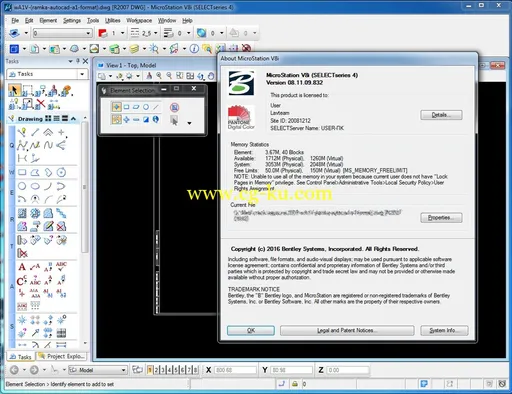
Task: Select the Spell Checker ABC tool
Action: coord(61,266)
